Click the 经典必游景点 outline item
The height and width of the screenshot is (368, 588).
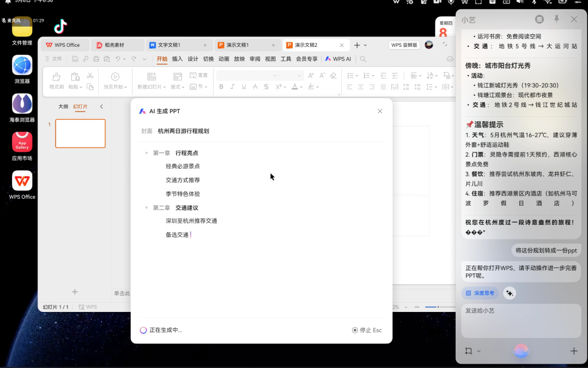[x=182, y=166]
